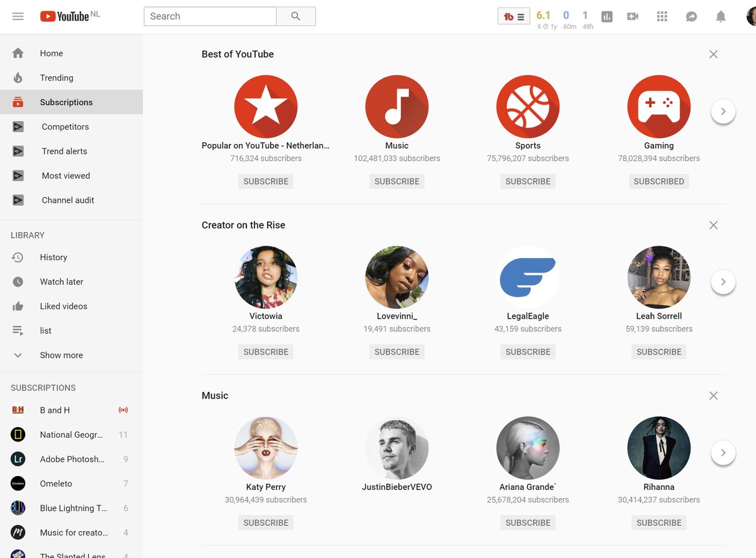
Task: Click the Trending flame icon
Action: click(18, 78)
